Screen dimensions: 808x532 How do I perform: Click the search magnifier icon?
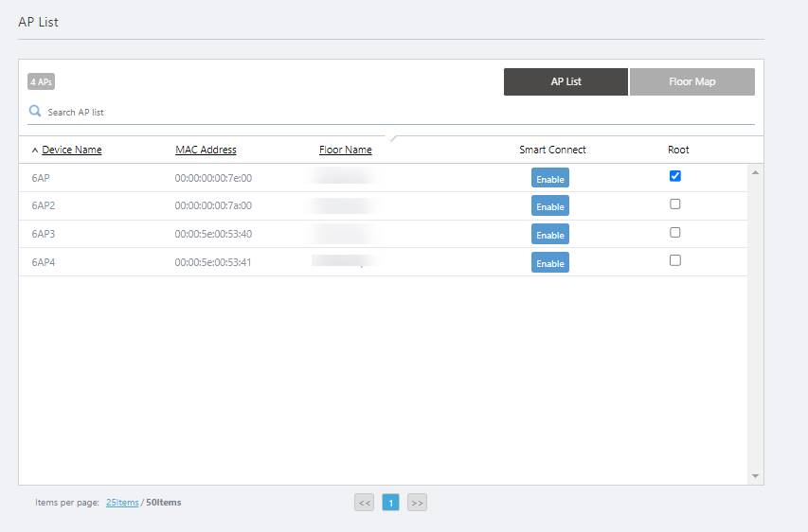pos(35,111)
